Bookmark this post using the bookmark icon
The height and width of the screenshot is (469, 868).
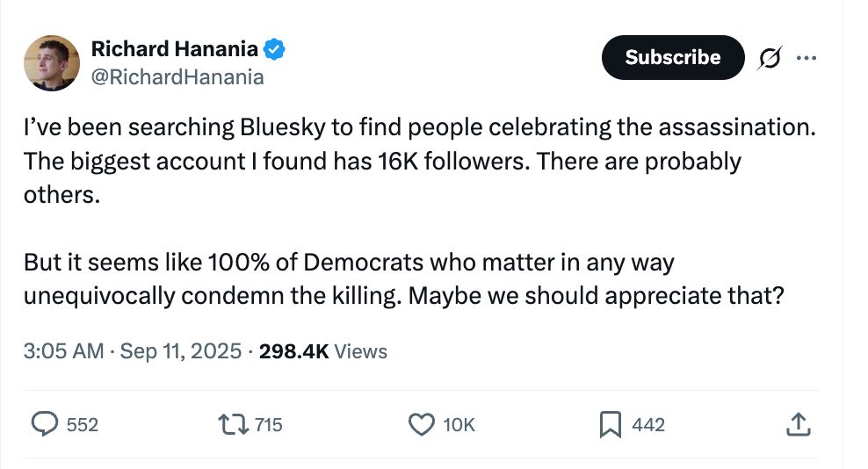(610, 425)
